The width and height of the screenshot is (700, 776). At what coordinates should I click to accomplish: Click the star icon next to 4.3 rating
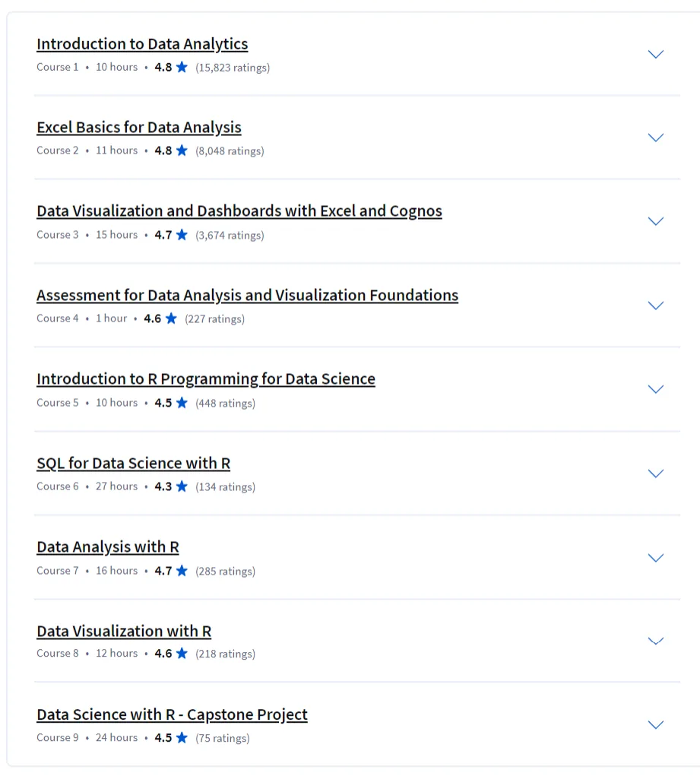click(182, 486)
